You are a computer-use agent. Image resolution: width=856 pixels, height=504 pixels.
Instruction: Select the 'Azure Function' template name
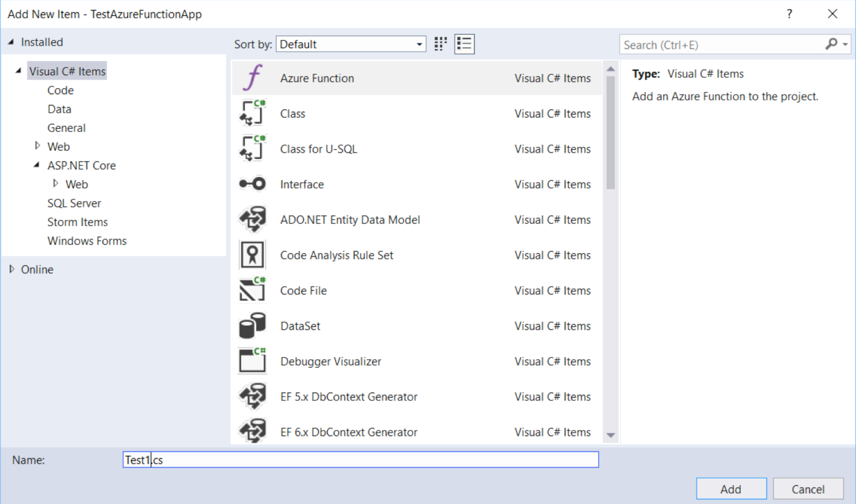point(317,78)
